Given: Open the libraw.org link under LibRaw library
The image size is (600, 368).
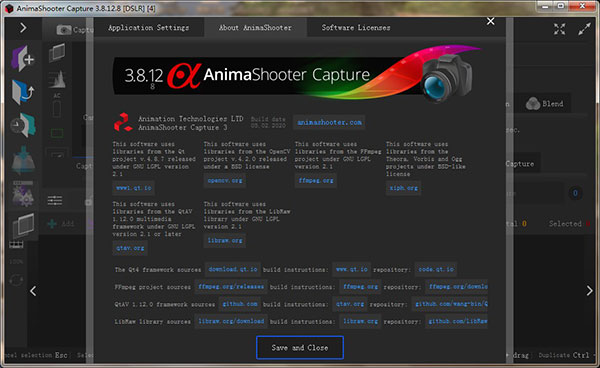Looking at the screenshot, I should (x=225, y=240).
